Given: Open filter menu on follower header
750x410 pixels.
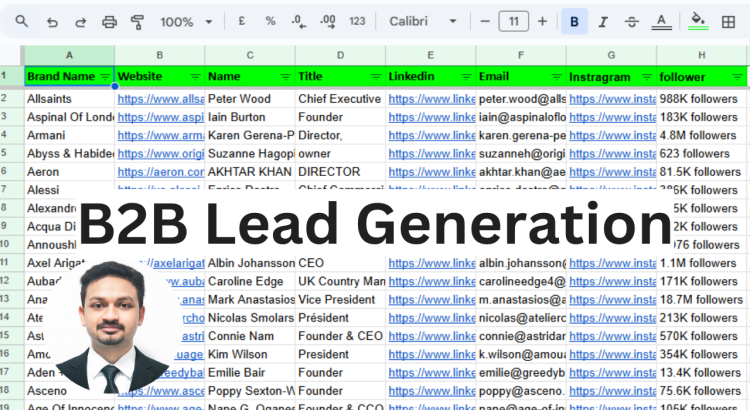Looking at the screenshot, I should (x=737, y=77).
